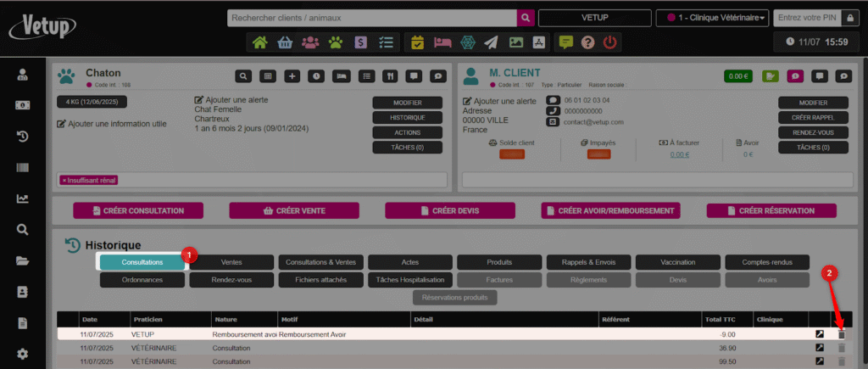The image size is (868, 369).
Task: Click the magenta search magnifier button
Action: tap(526, 18)
